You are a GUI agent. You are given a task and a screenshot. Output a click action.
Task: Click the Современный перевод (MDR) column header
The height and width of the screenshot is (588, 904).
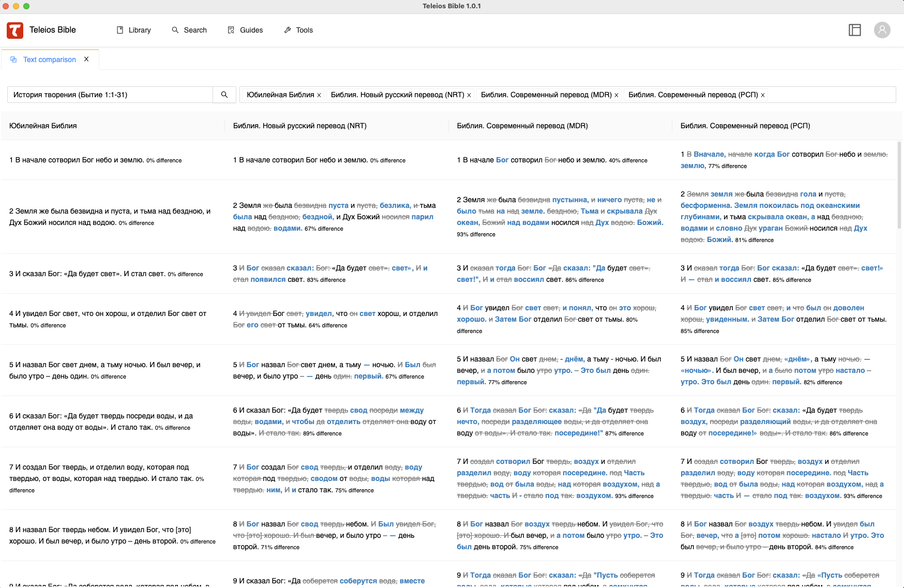coord(522,126)
